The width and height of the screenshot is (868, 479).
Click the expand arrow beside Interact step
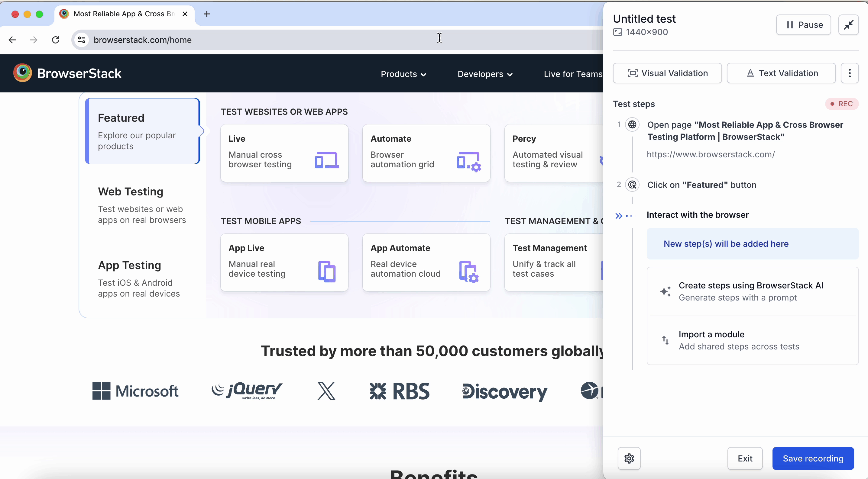click(x=618, y=215)
